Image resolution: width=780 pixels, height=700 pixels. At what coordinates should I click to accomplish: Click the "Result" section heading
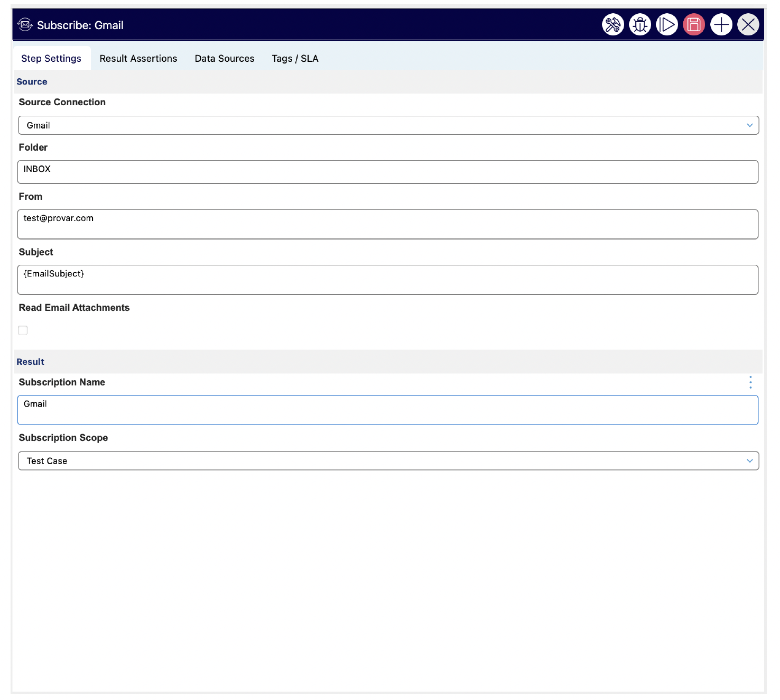tap(30, 362)
